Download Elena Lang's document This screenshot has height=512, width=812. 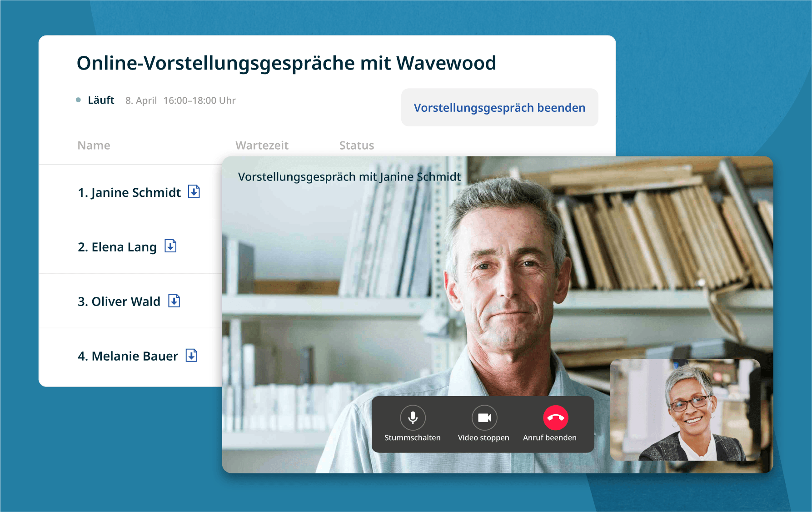[170, 246]
